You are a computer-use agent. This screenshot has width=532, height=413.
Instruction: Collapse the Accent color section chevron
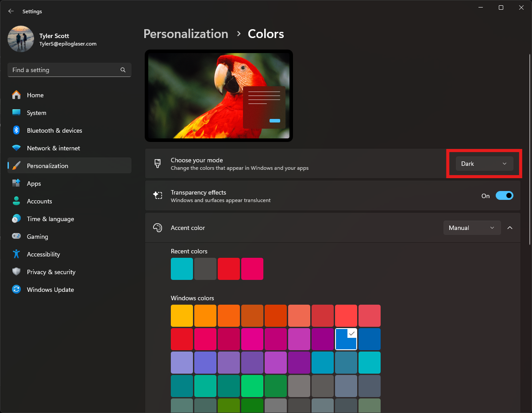pyautogui.click(x=510, y=228)
